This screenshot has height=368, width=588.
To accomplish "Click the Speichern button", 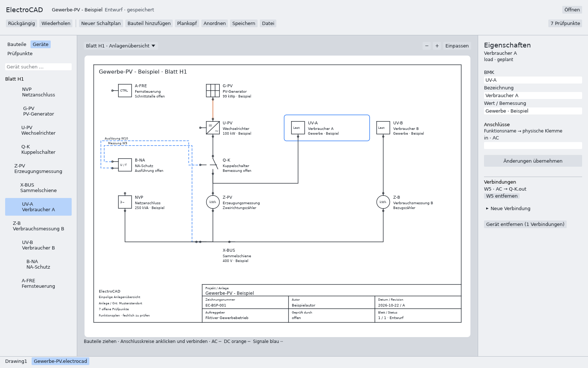I will click(x=244, y=24).
